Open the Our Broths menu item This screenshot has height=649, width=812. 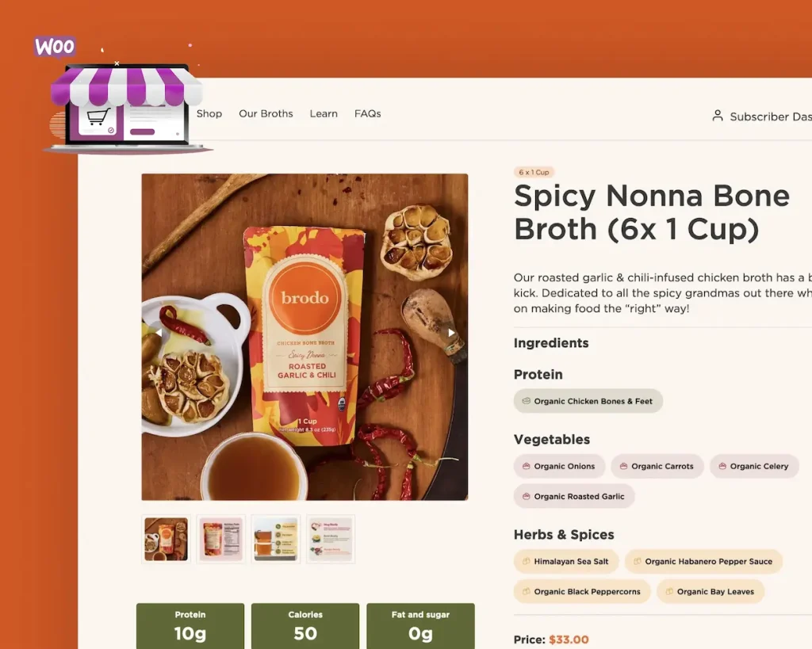click(266, 113)
